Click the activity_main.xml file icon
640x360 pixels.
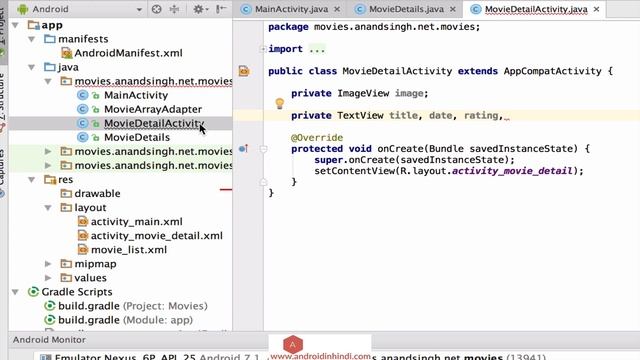[82, 222]
